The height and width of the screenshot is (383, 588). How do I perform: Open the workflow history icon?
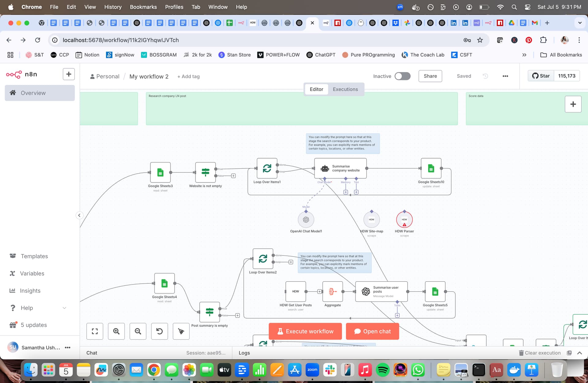point(485,76)
